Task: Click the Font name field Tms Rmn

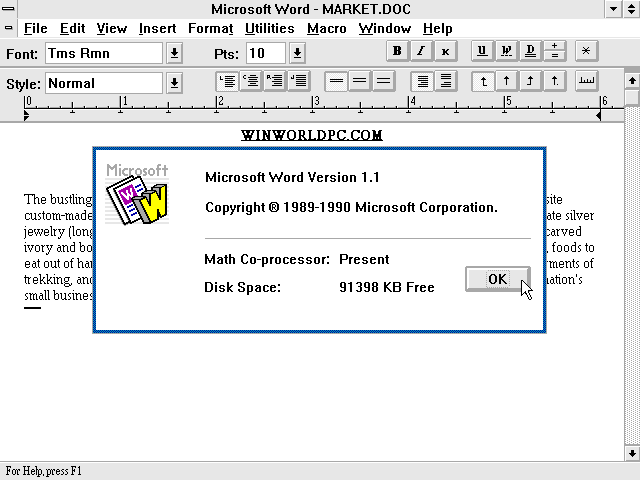Action: click(104, 53)
